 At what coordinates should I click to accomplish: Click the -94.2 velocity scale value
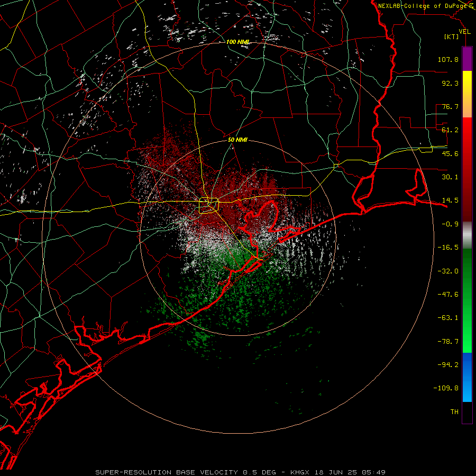[x=448, y=365]
